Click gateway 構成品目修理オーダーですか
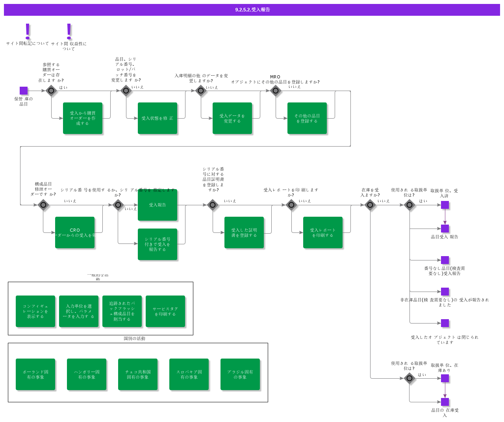Image resolution: width=504 pixels, height=422 pixels. [43, 205]
